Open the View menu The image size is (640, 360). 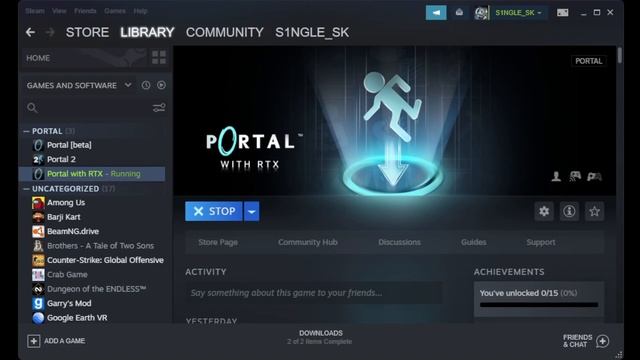click(x=59, y=11)
